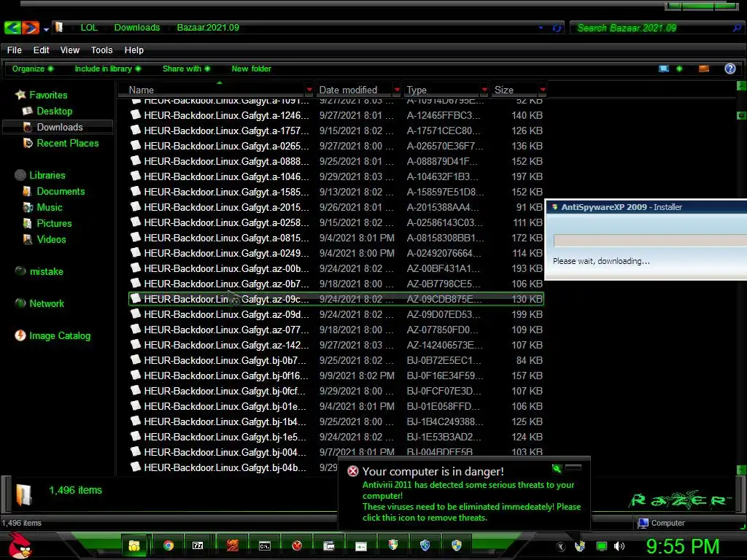Image resolution: width=747 pixels, height=560 pixels.
Task: Select Favorites in the navigation pane
Action: pos(48,95)
